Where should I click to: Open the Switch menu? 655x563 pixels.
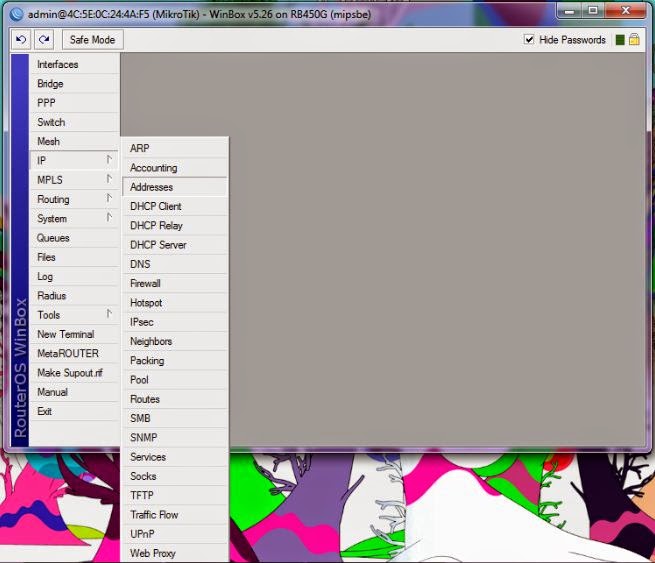coord(75,122)
